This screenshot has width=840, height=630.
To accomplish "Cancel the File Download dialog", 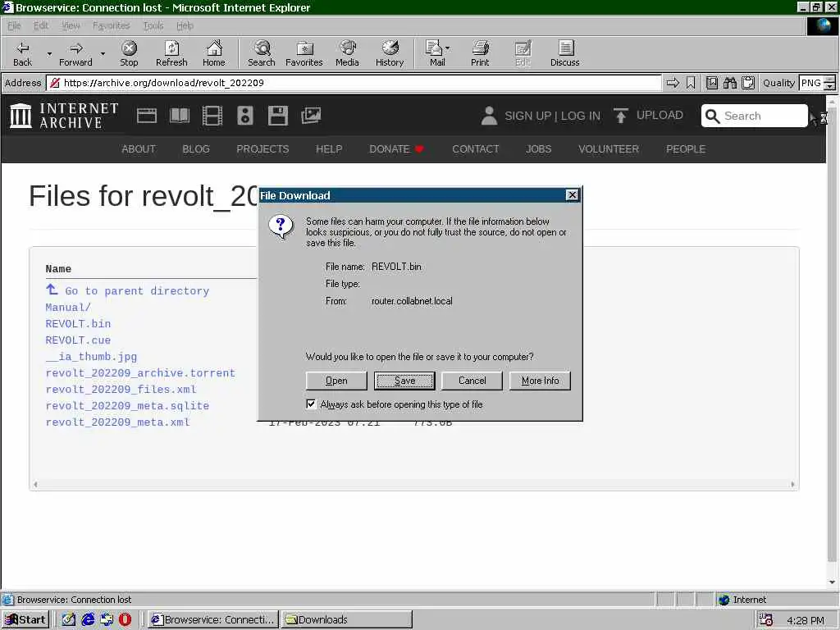I will 472,381.
